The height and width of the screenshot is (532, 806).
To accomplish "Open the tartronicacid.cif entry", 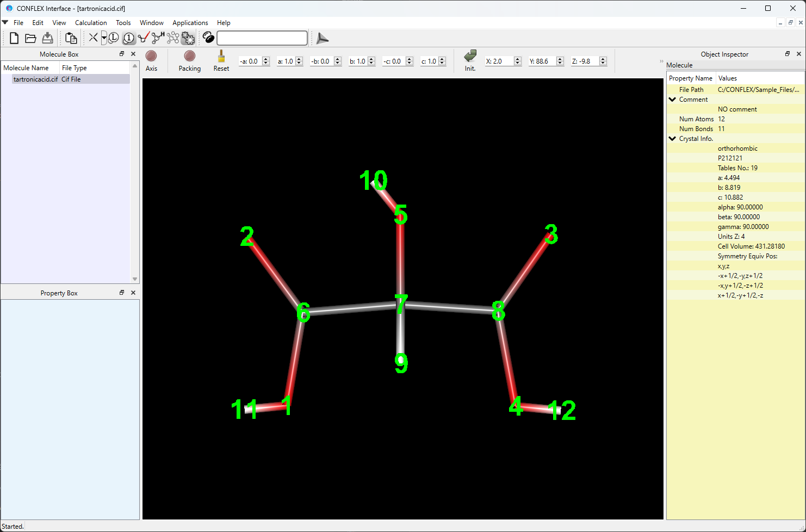I will pyautogui.click(x=35, y=79).
